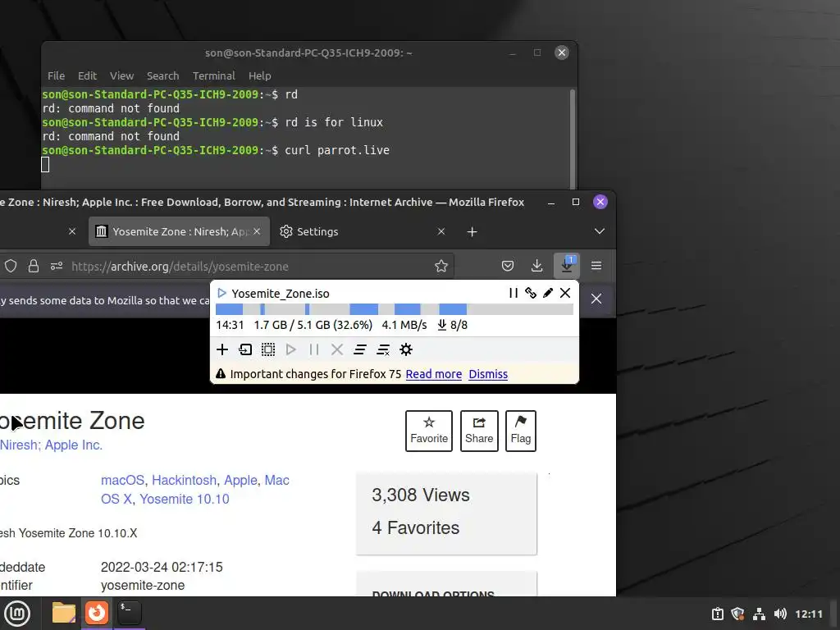This screenshot has height=630, width=840.
Task: Click the import links icon in the download toolbar
Action: pos(245,349)
